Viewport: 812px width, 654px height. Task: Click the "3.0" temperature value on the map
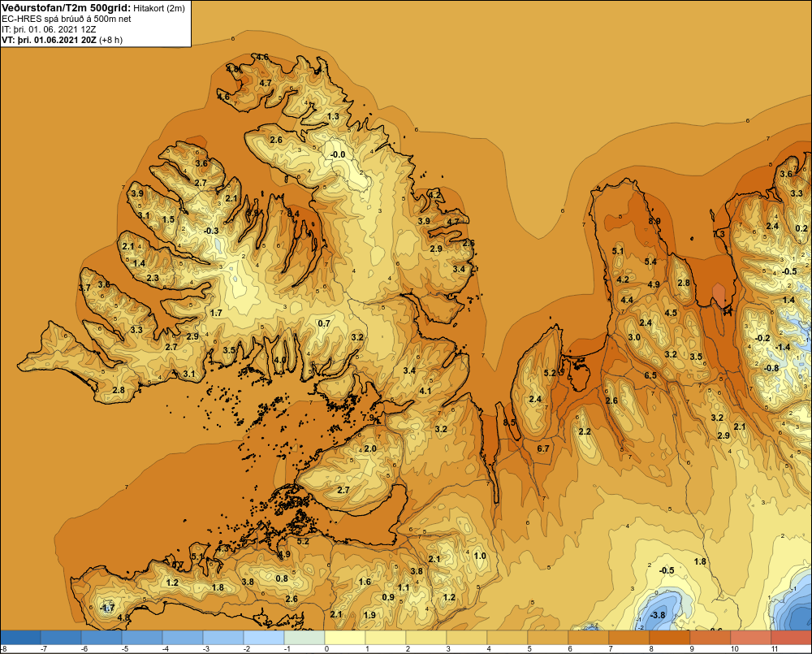(634, 337)
